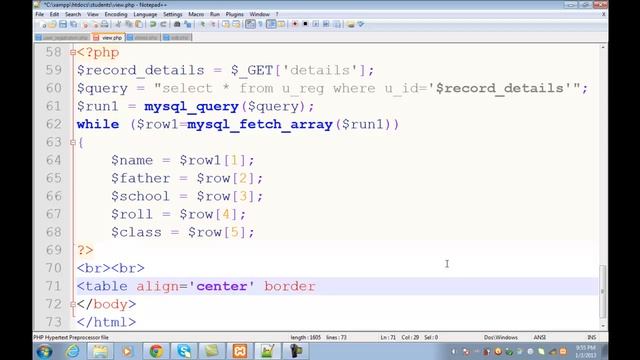Open a file using the Open folder icon
This screenshot has height=360, width=640.
pos(52,24)
